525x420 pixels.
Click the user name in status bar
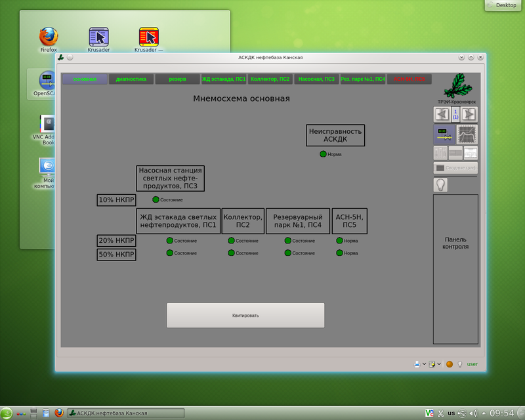coord(472,364)
